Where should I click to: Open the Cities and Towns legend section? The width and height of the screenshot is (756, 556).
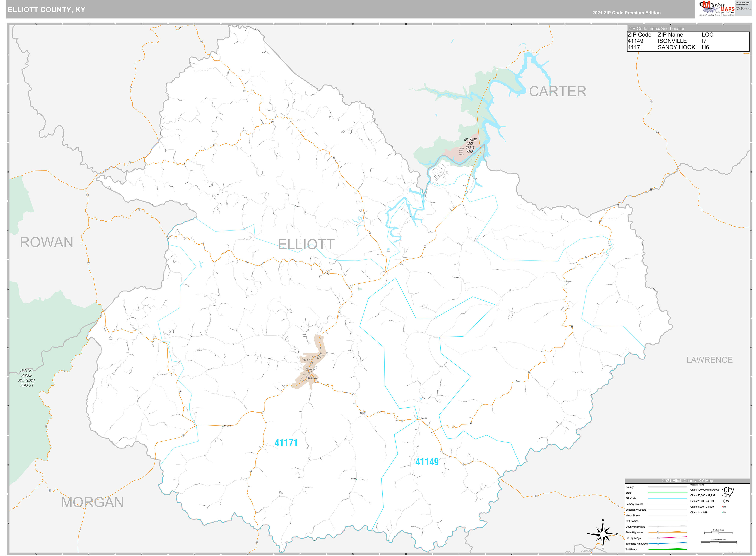click(697, 485)
